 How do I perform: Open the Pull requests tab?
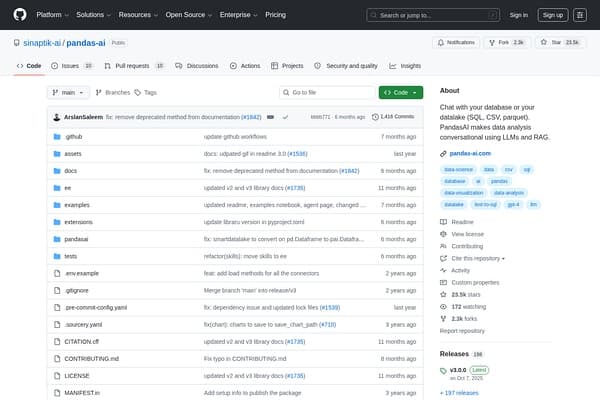tap(134, 66)
